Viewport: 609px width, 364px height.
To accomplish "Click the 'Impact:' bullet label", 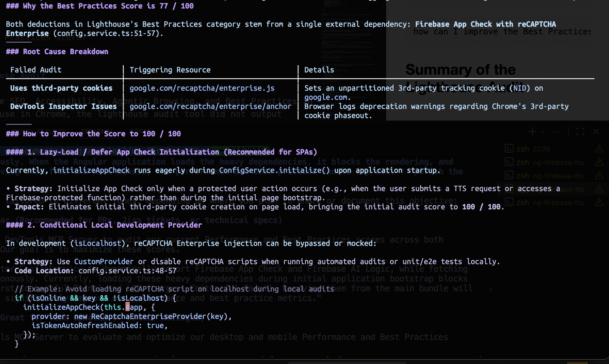I will tap(30, 207).
